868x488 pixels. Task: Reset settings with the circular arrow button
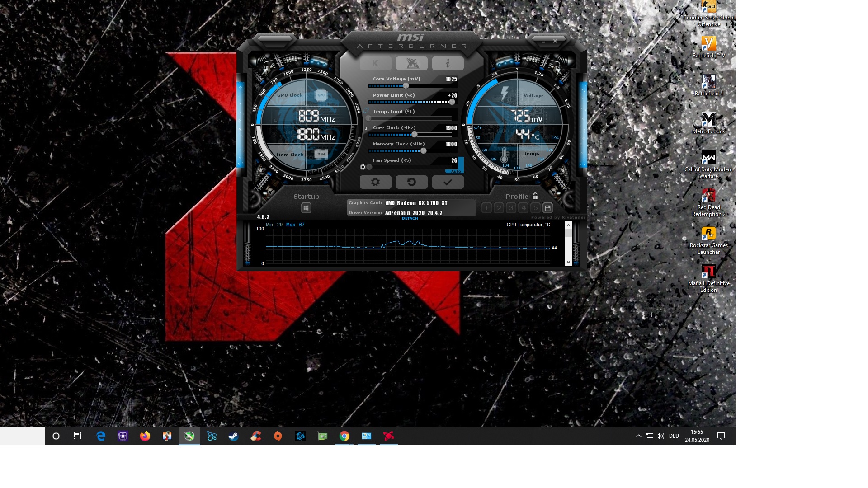(x=411, y=182)
